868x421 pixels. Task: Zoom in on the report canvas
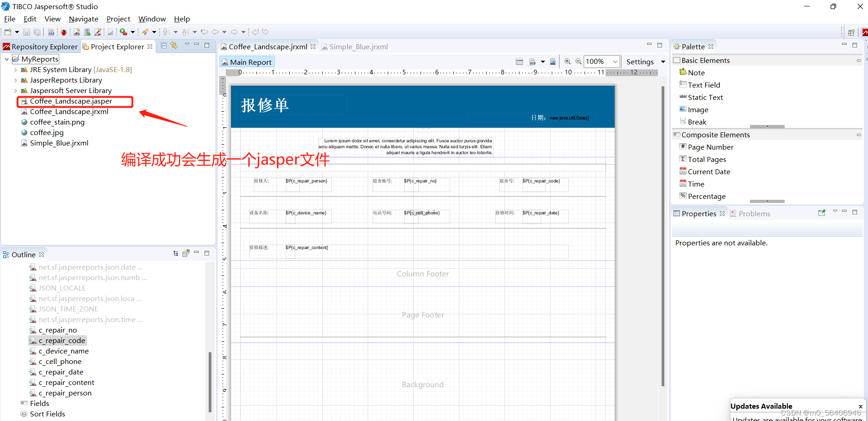(x=567, y=61)
